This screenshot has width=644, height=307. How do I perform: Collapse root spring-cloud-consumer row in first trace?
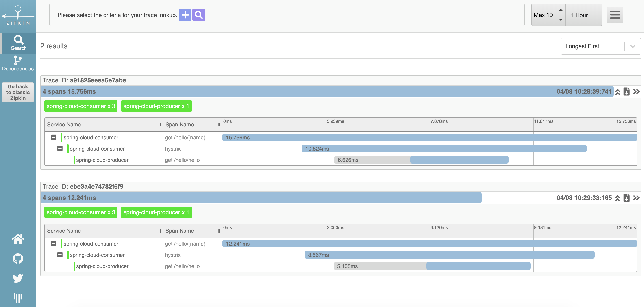pyautogui.click(x=54, y=137)
